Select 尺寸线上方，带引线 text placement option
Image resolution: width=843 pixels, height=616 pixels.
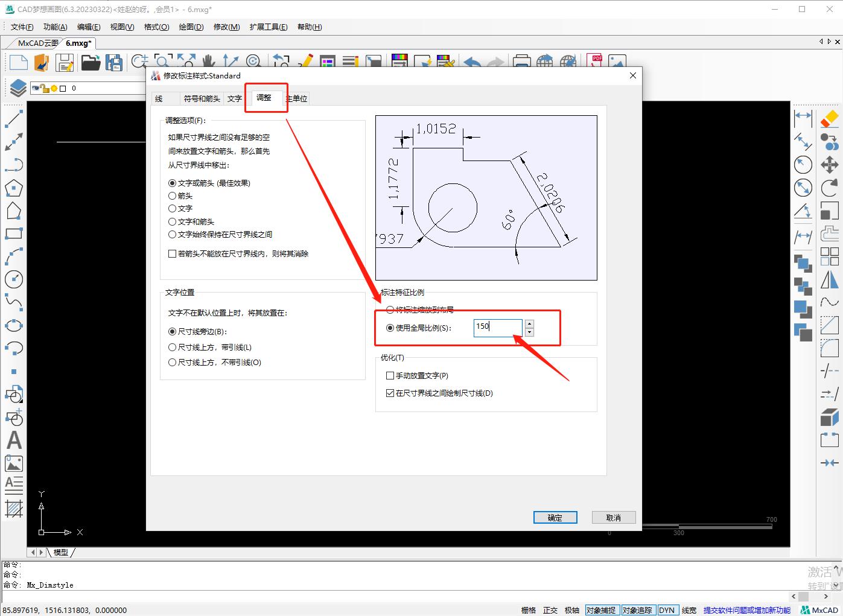coord(173,347)
